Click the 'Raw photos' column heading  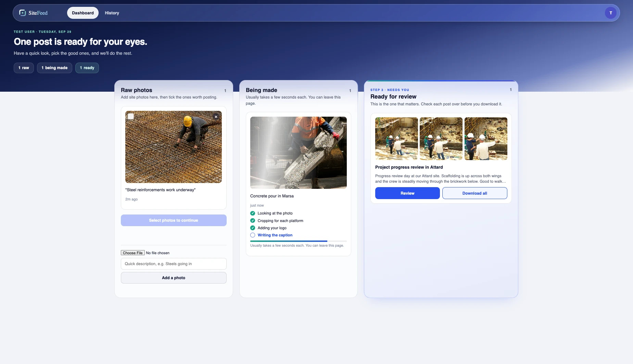(x=136, y=90)
